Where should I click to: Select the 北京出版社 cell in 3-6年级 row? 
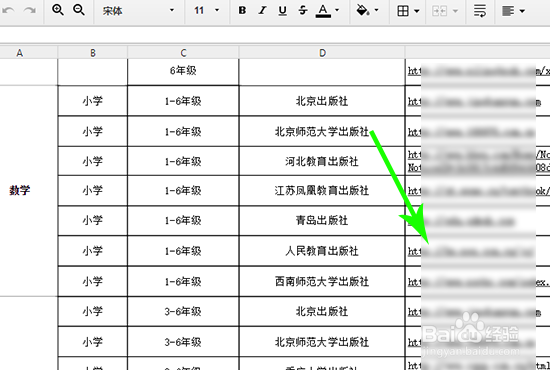(322, 311)
